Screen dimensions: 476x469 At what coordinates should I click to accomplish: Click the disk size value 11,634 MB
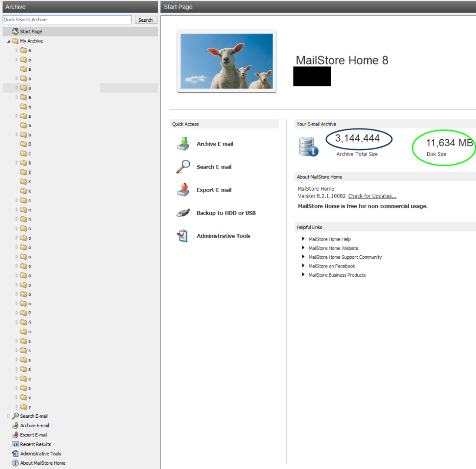pyautogui.click(x=449, y=142)
